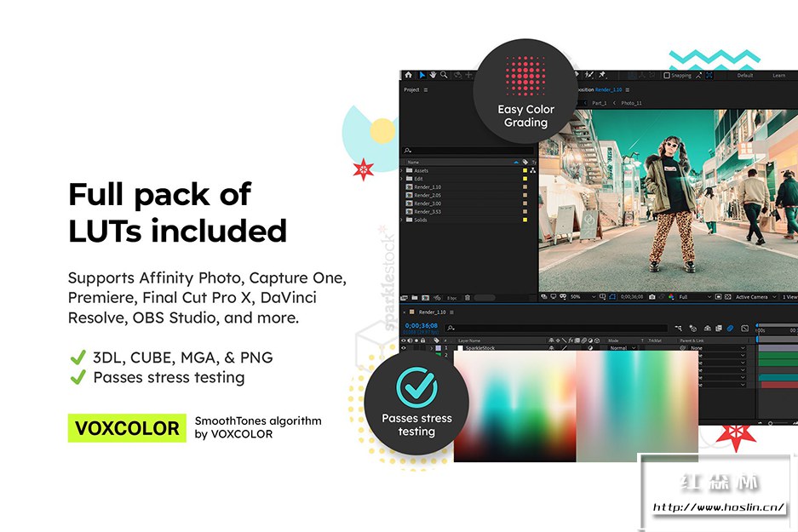Click the shy layers icon in the timeline
The width and height of the screenshot is (798, 532).
pos(707,329)
